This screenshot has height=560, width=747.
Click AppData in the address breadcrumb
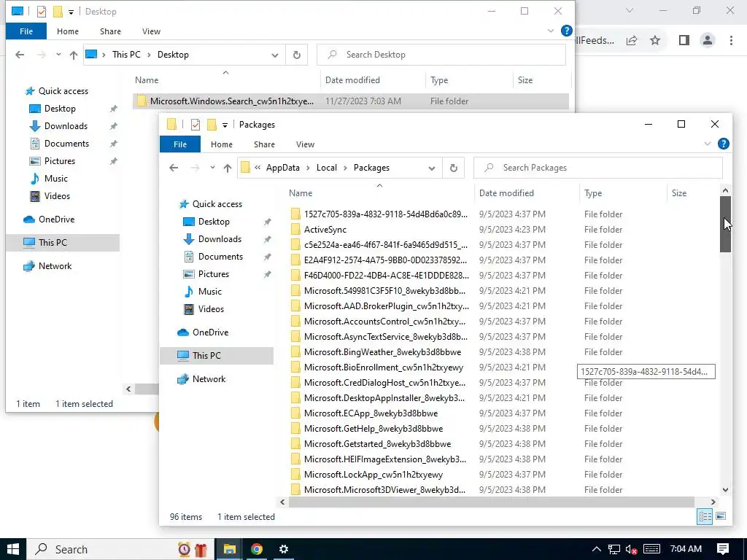pyautogui.click(x=282, y=168)
